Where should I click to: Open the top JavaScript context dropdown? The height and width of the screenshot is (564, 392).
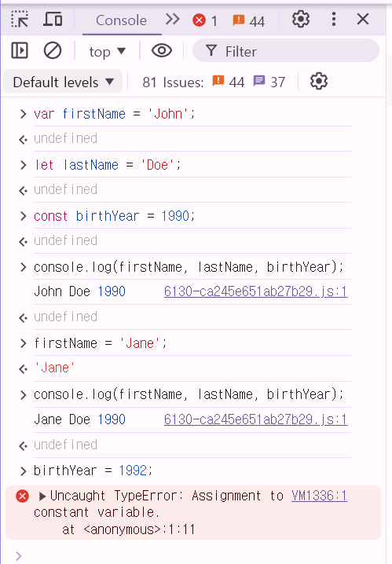(107, 51)
